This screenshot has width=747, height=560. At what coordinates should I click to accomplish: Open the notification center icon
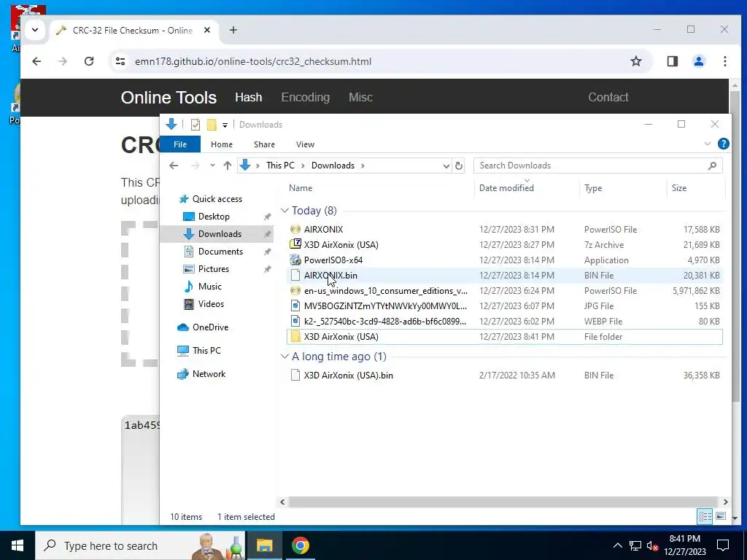tap(723, 545)
